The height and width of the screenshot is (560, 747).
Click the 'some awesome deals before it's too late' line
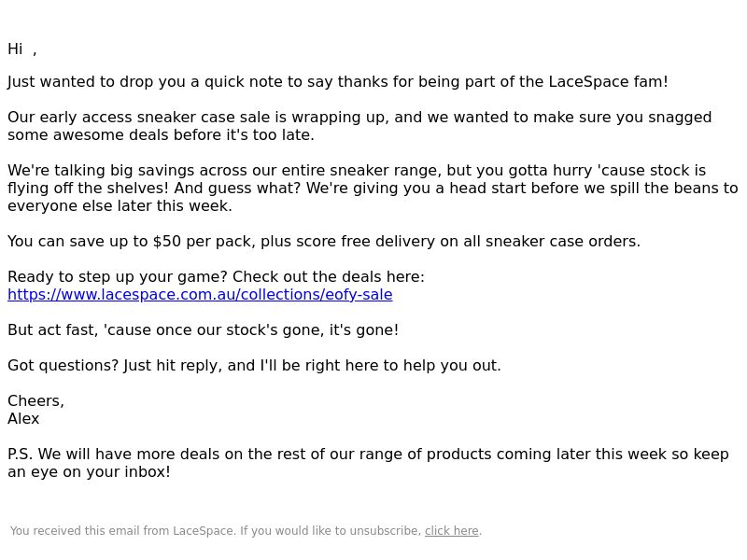point(161,135)
